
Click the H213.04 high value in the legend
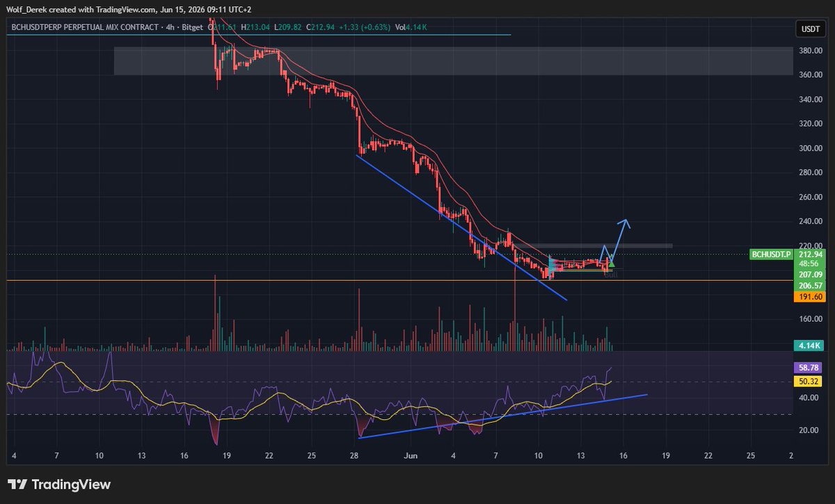255,28
